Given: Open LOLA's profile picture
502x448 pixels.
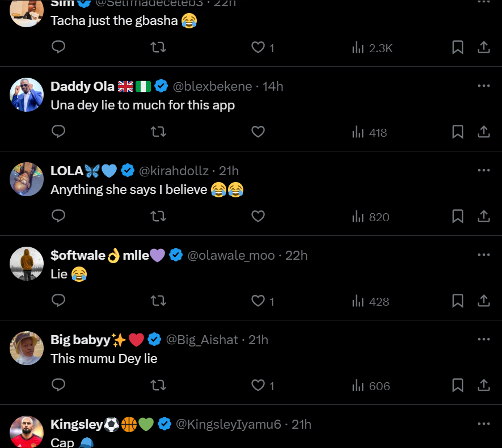Looking at the screenshot, I should point(26,179).
